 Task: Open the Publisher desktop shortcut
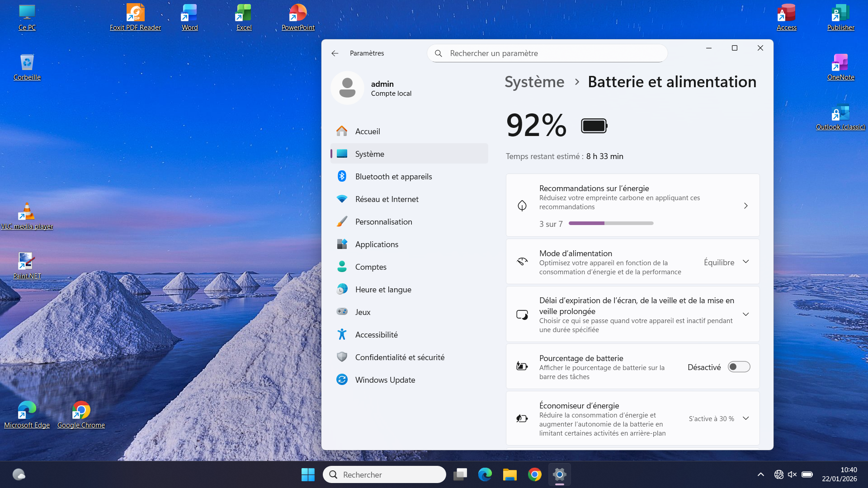(x=840, y=17)
